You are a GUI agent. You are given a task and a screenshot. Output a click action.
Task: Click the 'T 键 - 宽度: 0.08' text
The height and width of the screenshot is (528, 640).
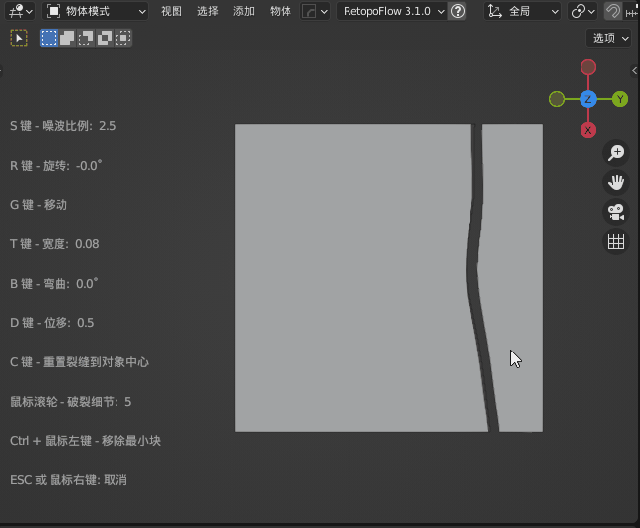54,244
